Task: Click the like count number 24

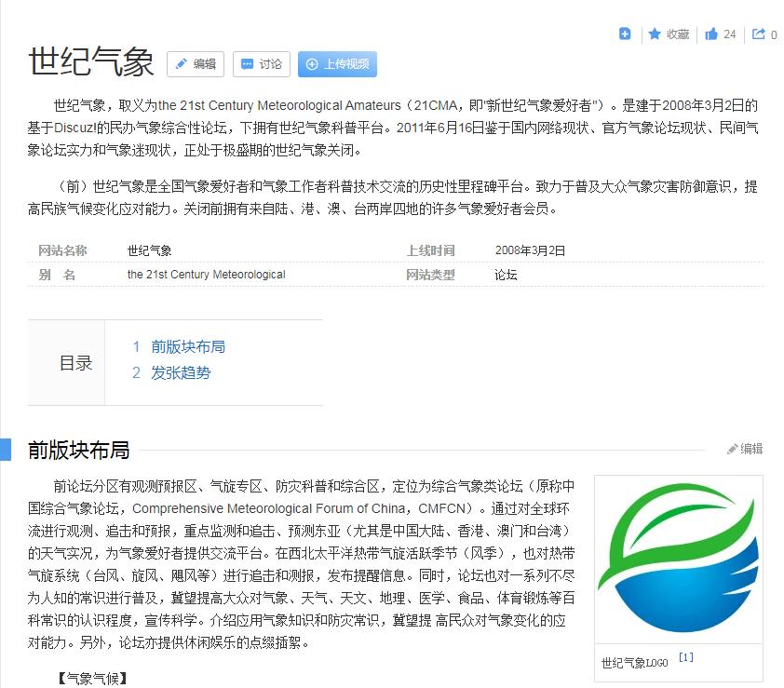Action: 729,34
